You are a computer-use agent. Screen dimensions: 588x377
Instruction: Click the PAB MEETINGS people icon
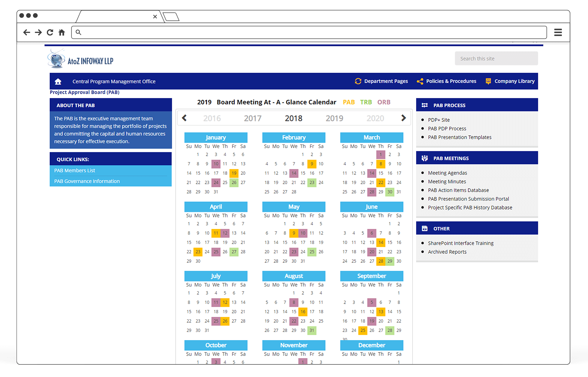point(425,158)
